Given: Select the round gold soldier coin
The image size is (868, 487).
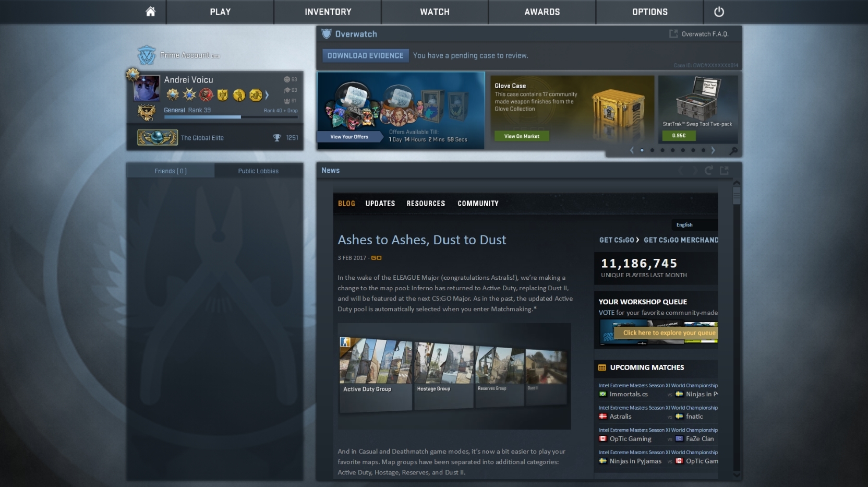Looking at the screenshot, I should [x=239, y=94].
